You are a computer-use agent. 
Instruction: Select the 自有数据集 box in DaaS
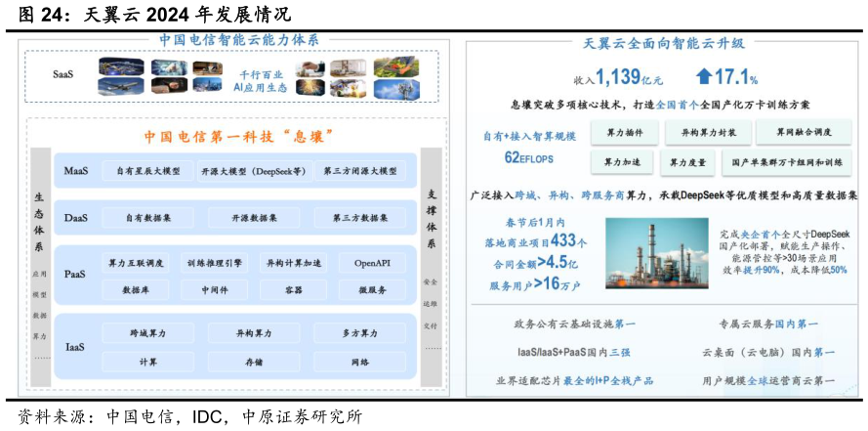pyautogui.click(x=148, y=218)
